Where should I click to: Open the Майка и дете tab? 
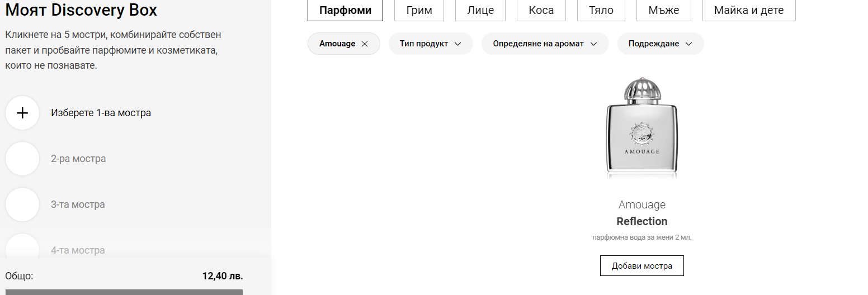click(748, 10)
